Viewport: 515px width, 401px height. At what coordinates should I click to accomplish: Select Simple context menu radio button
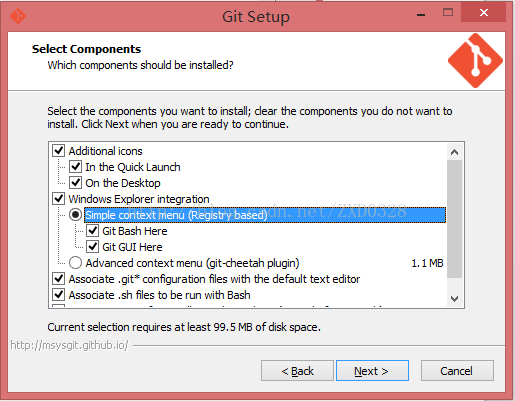click(76, 215)
